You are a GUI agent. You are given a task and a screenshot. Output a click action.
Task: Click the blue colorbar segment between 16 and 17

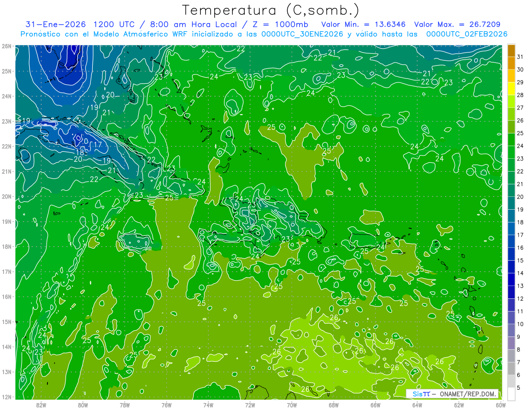coord(511,241)
